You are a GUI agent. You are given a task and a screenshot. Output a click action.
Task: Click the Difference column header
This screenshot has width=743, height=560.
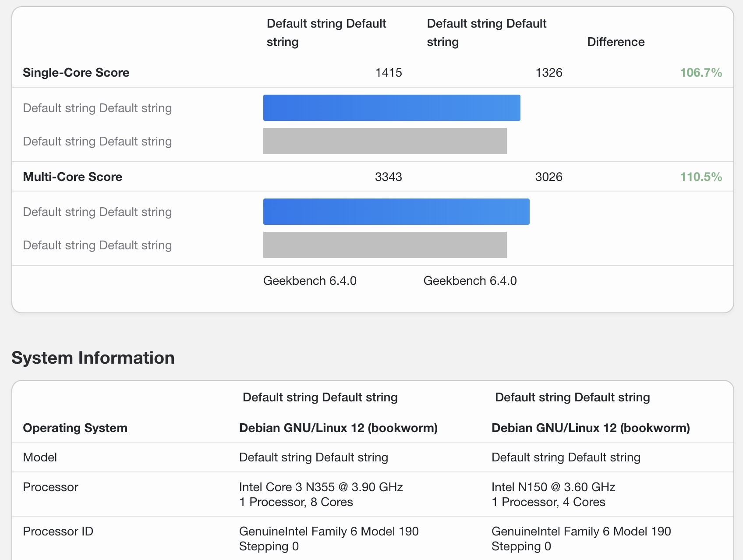pyautogui.click(x=616, y=42)
